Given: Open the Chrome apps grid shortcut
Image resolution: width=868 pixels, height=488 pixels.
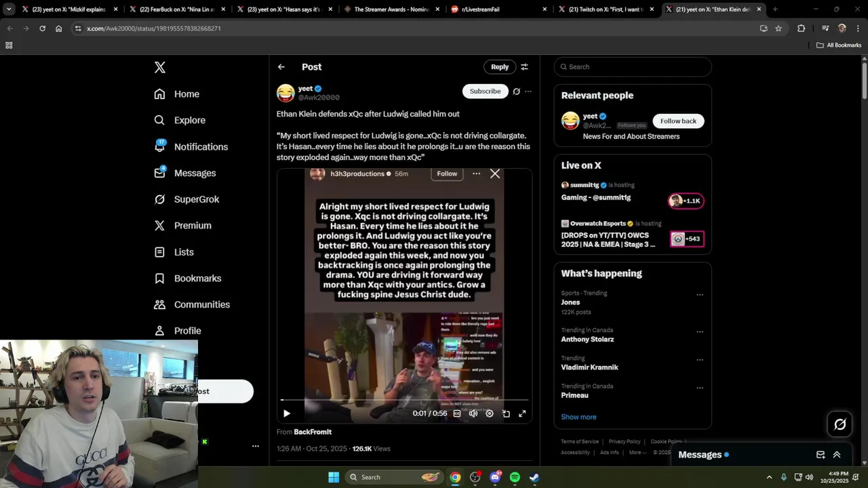Looking at the screenshot, I should tap(9, 45).
